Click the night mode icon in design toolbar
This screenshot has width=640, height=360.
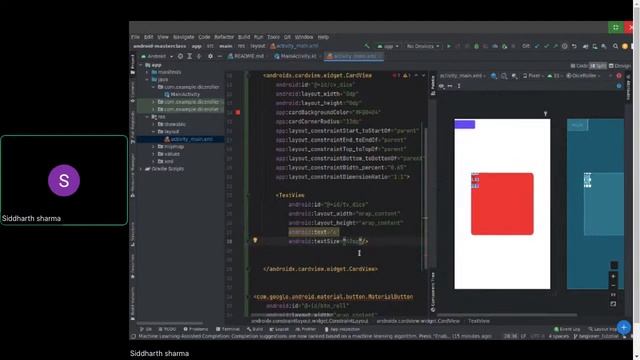tap(514, 76)
